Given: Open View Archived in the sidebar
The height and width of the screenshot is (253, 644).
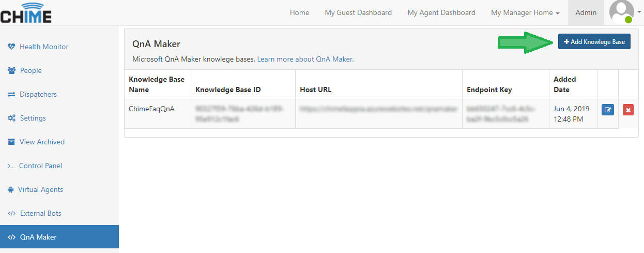Looking at the screenshot, I should pyautogui.click(x=59, y=142).
